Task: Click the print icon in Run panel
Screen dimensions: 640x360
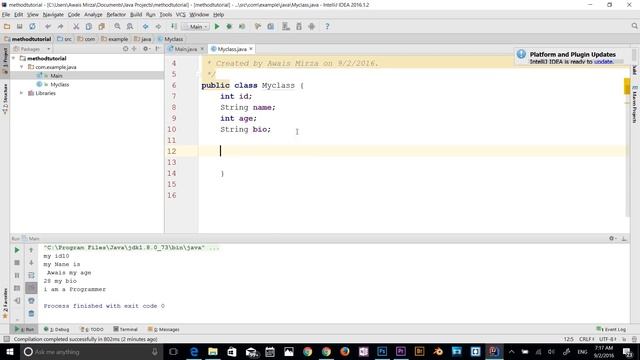Action: [x=31, y=301]
